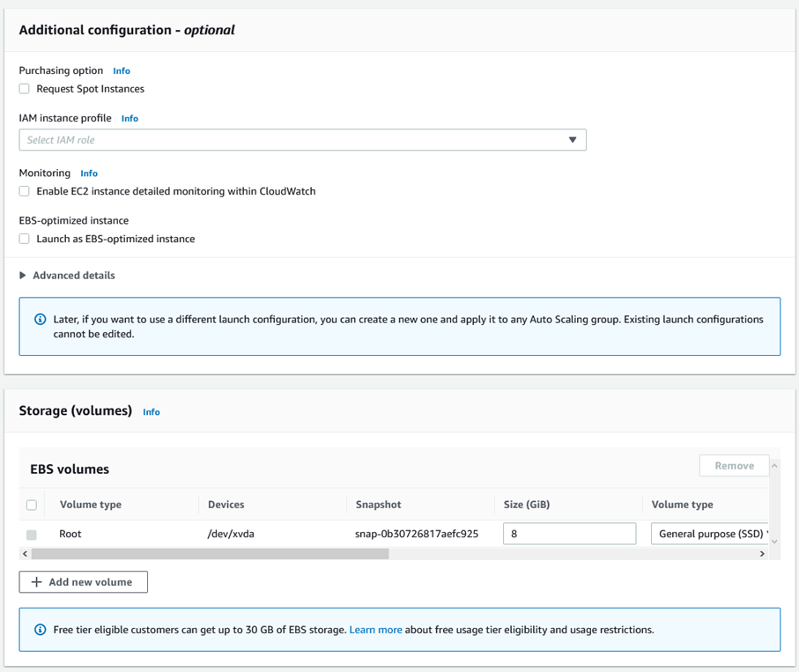Click the Remove button for EBS volumes
This screenshot has width=799, height=672.
tap(735, 466)
